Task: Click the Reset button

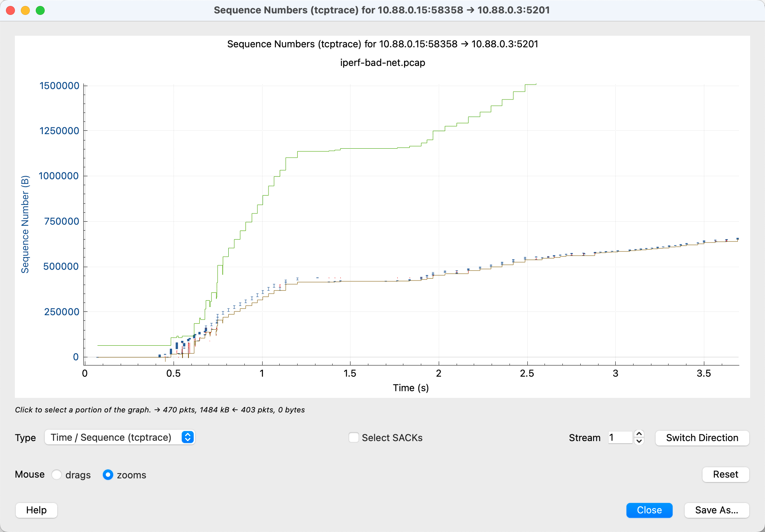Action: pos(725,474)
